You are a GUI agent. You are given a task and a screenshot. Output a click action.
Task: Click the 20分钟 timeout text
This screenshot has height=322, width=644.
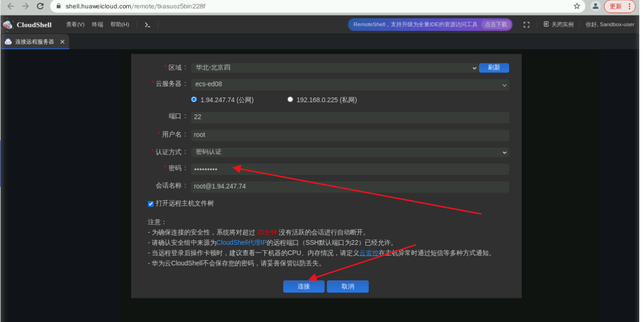click(x=267, y=233)
